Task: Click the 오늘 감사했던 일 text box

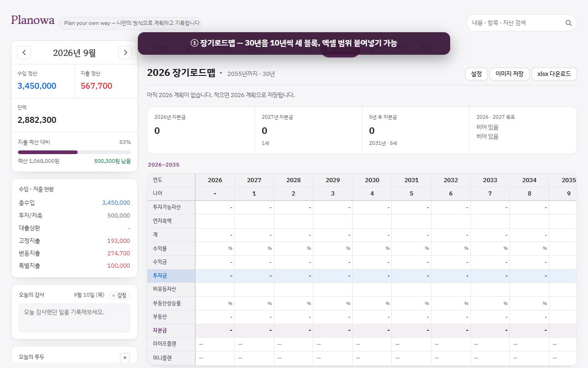Action: [74, 318]
